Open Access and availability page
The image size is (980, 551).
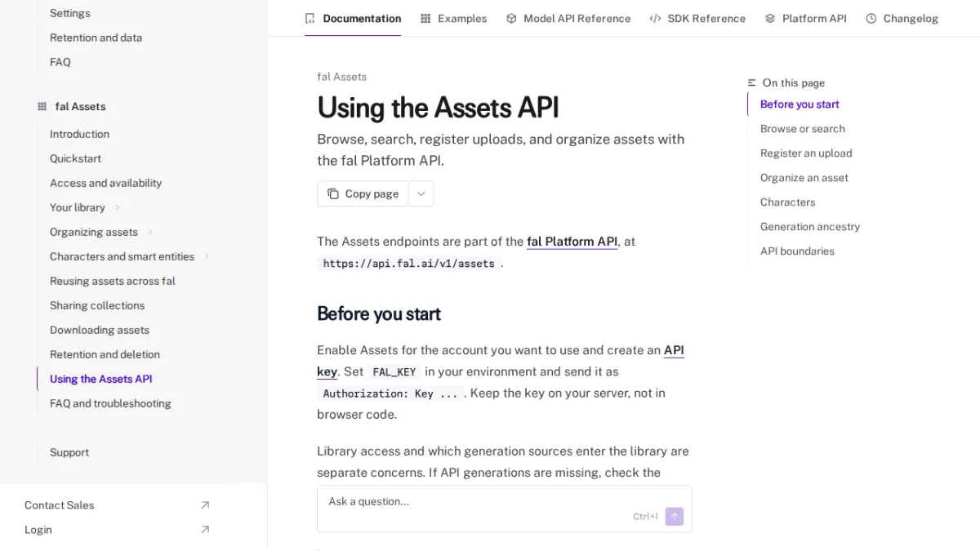click(x=105, y=183)
